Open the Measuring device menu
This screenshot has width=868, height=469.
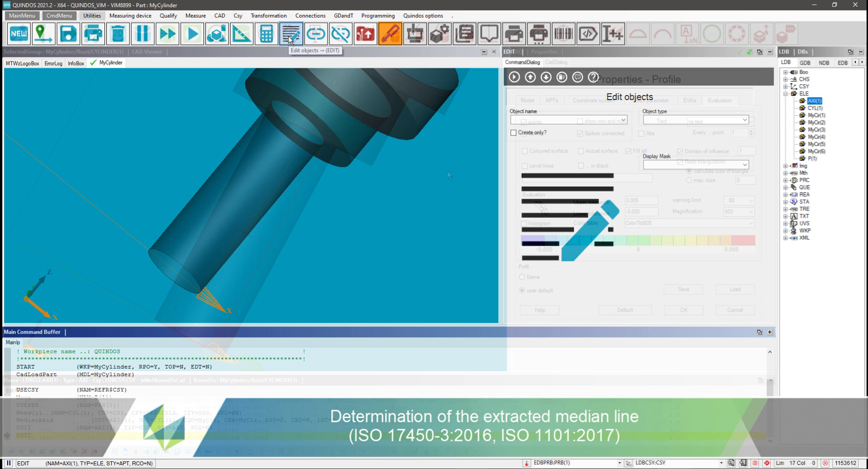tap(130, 15)
